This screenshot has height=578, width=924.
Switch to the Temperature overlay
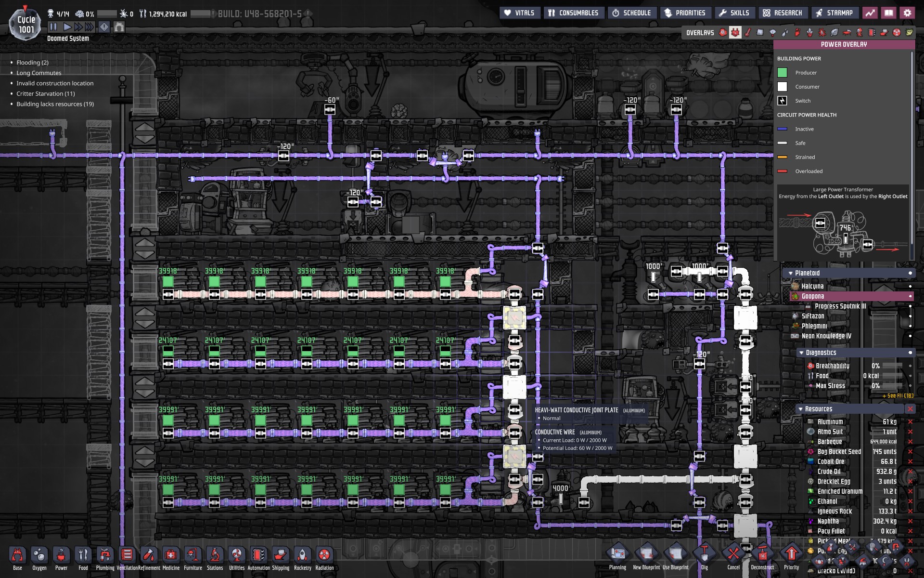(747, 33)
